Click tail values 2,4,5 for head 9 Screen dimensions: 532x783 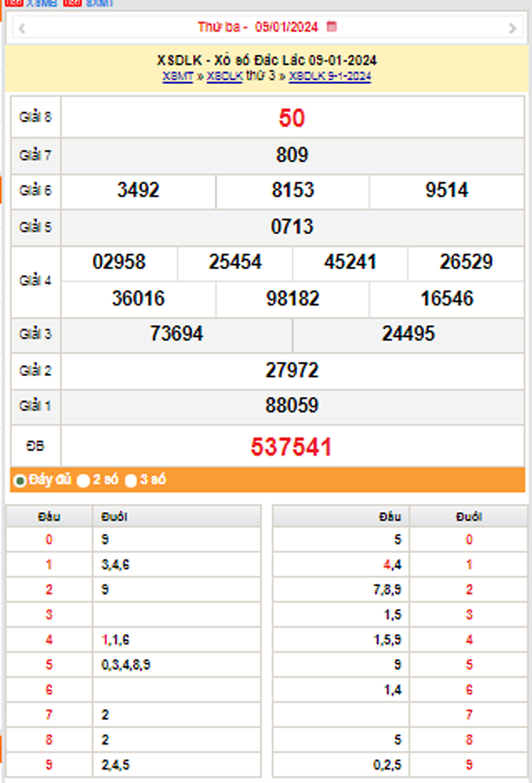point(116,765)
